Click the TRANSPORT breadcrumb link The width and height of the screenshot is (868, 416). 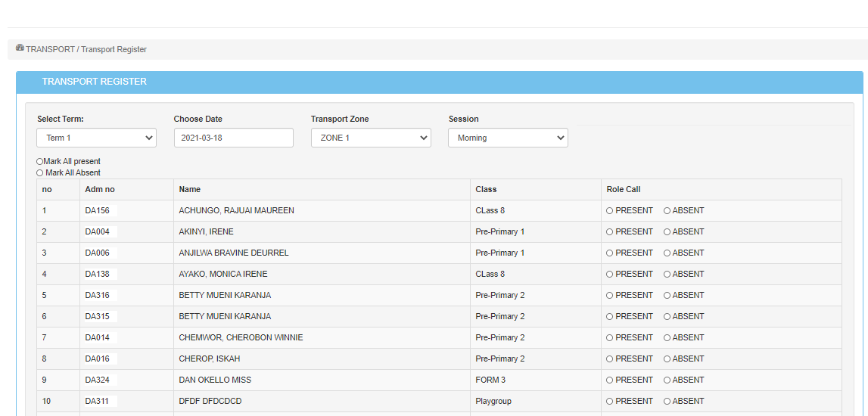coord(50,49)
